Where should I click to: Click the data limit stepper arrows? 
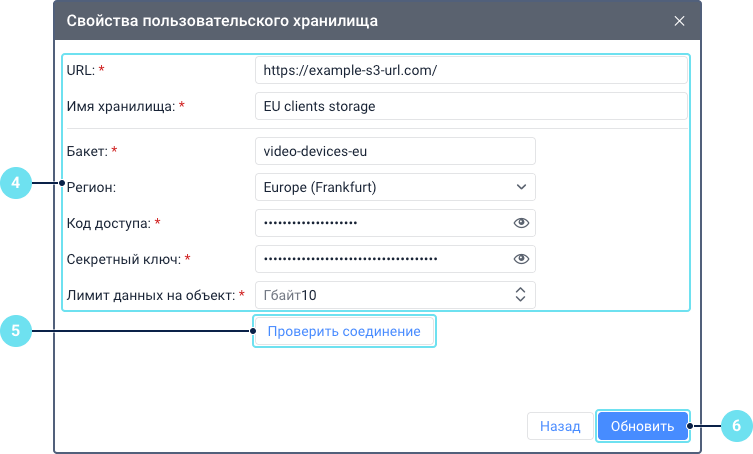tap(520, 295)
